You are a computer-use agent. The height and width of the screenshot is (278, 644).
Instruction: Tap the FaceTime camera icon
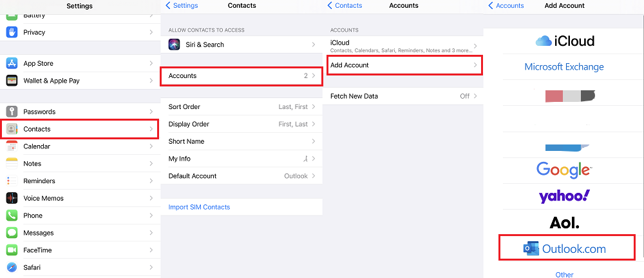(x=12, y=250)
